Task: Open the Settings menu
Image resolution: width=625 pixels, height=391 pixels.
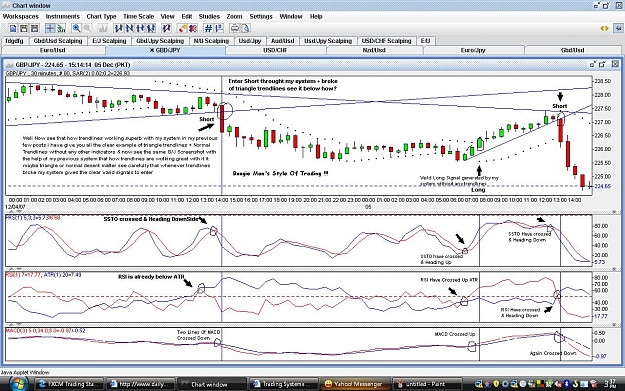Action: (261, 16)
